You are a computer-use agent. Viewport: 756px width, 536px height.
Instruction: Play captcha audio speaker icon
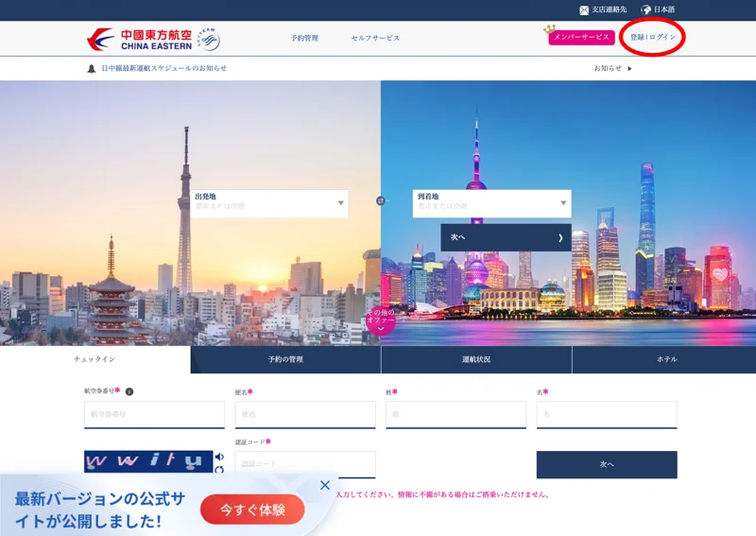click(x=219, y=457)
